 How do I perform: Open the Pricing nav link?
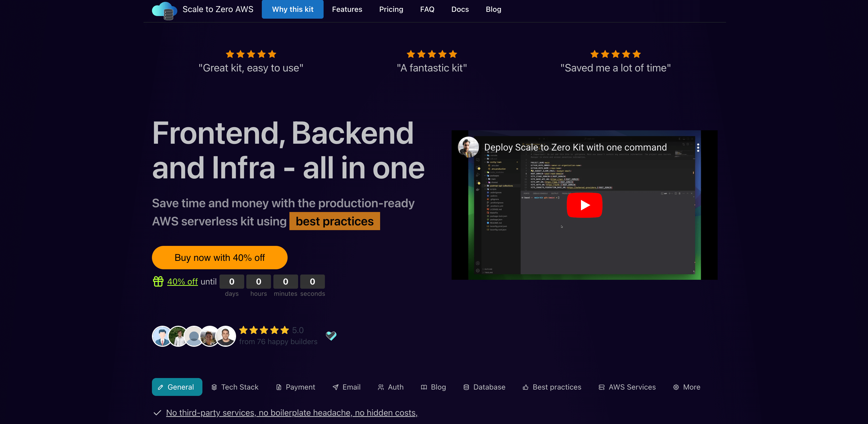click(x=391, y=9)
